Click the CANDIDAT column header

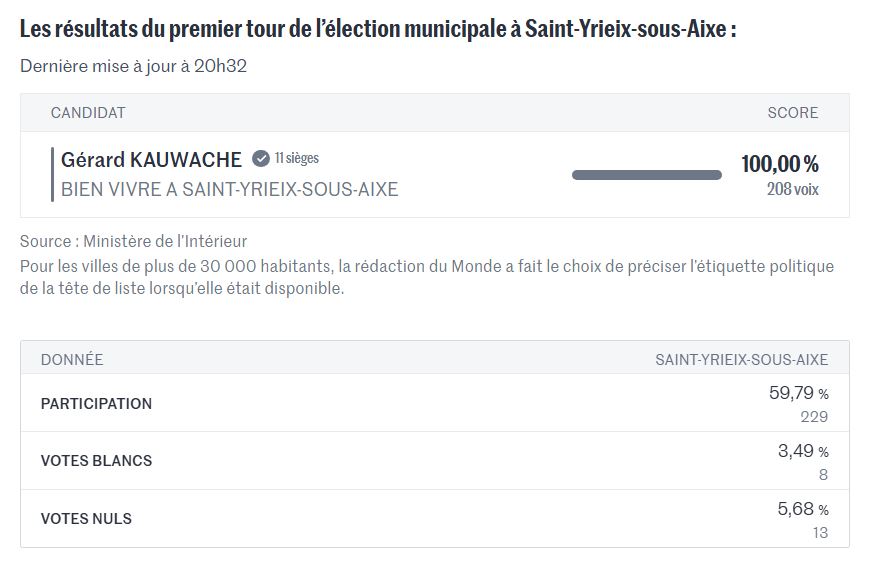(88, 113)
